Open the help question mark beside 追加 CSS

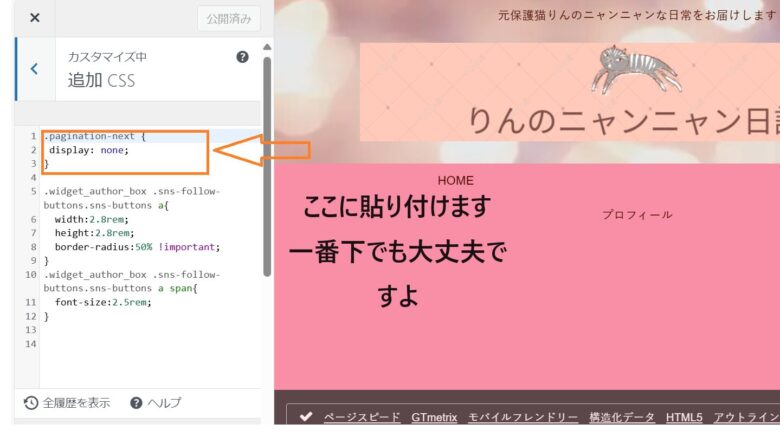click(242, 58)
